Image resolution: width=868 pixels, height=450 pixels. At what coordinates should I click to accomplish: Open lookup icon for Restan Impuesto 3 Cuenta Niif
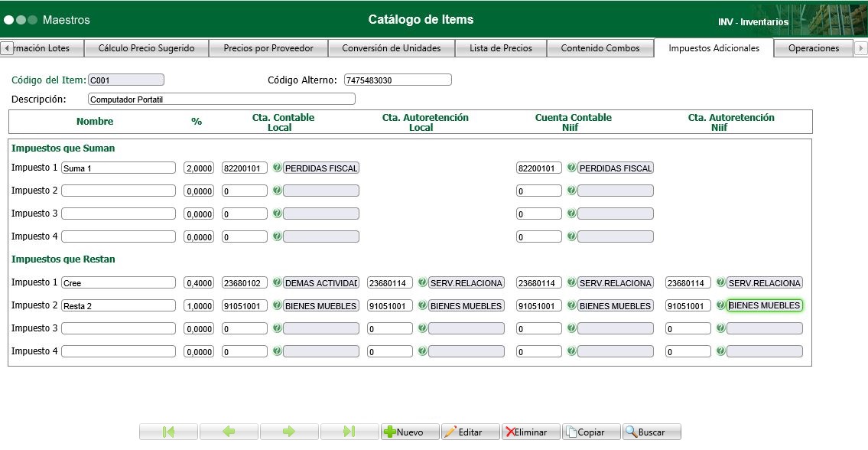(x=572, y=328)
